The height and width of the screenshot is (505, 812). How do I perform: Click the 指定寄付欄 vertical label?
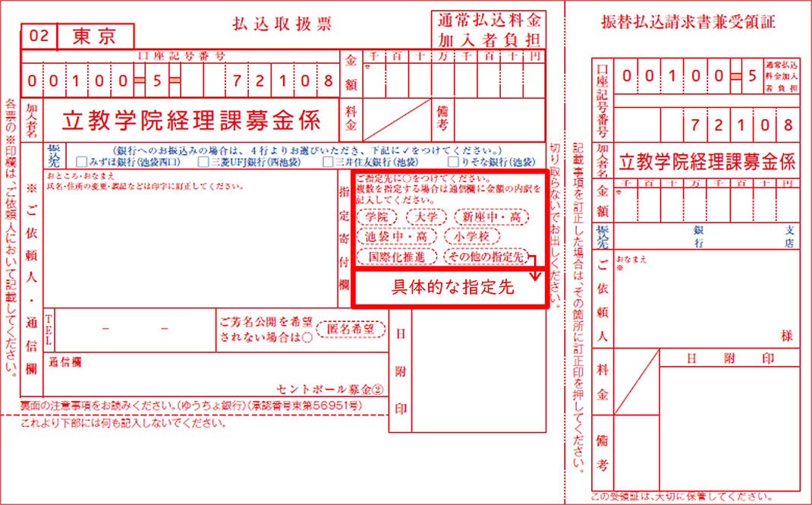point(345,238)
